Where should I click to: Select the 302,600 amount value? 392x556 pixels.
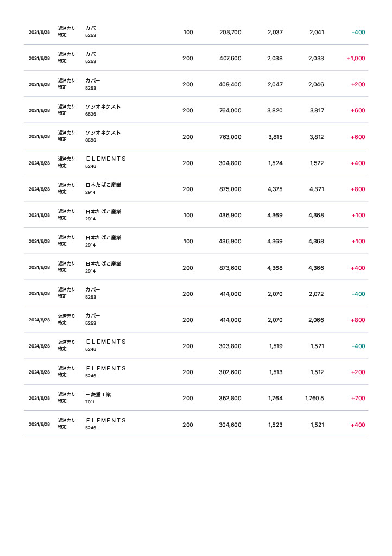pyautogui.click(x=230, y=372)
